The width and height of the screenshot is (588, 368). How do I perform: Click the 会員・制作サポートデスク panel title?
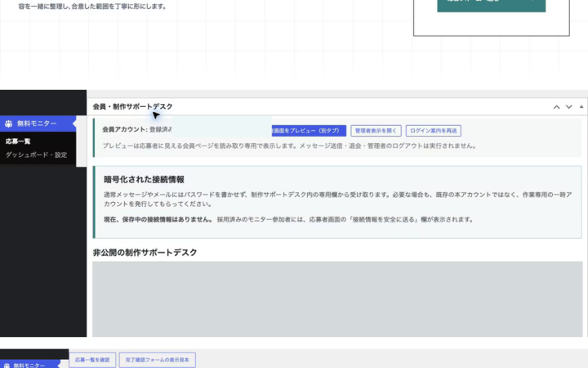click(133, 106)
